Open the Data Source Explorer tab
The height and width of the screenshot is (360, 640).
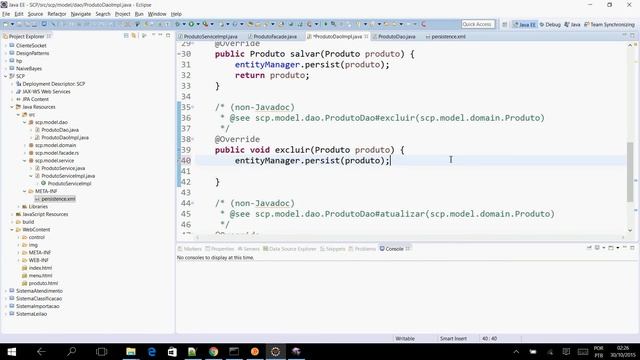(x=290, y=249)
